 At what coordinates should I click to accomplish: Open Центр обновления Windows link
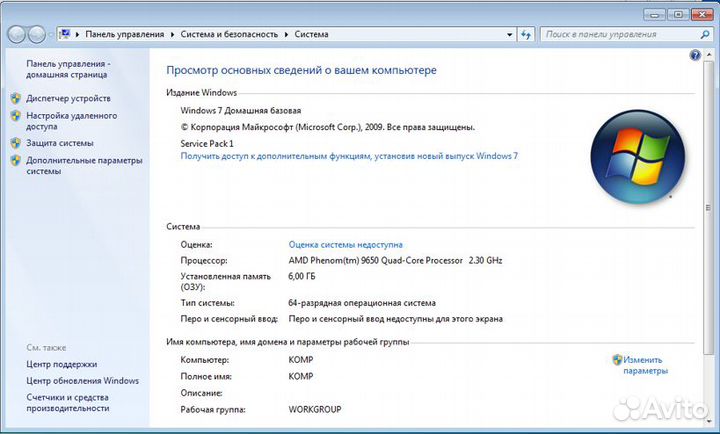tap(83, 381)
